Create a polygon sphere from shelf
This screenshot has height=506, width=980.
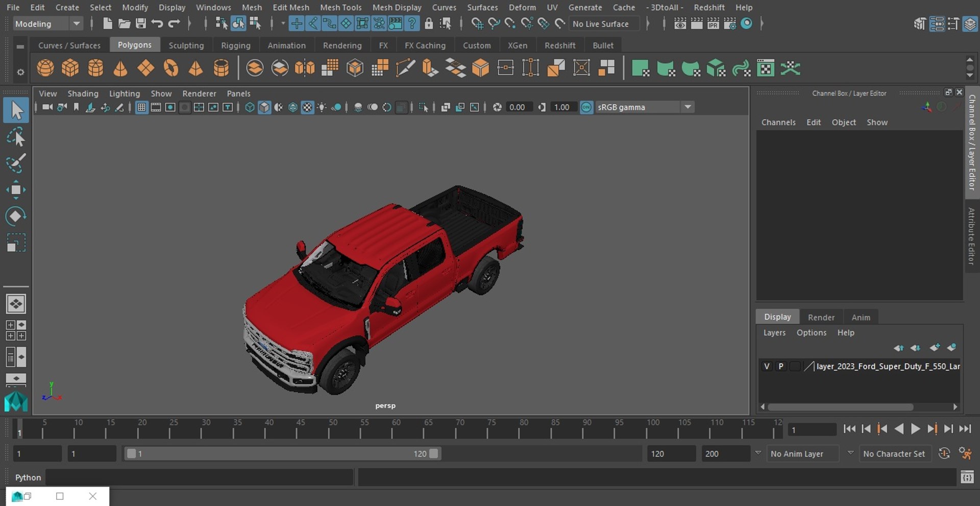pos(45,68)
